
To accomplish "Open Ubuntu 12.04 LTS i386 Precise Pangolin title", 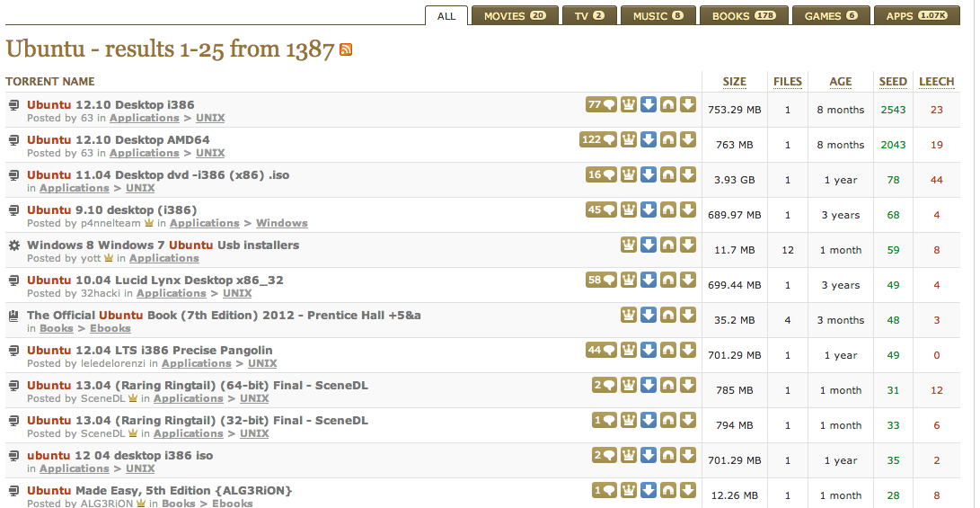I will tap(150, 350).
